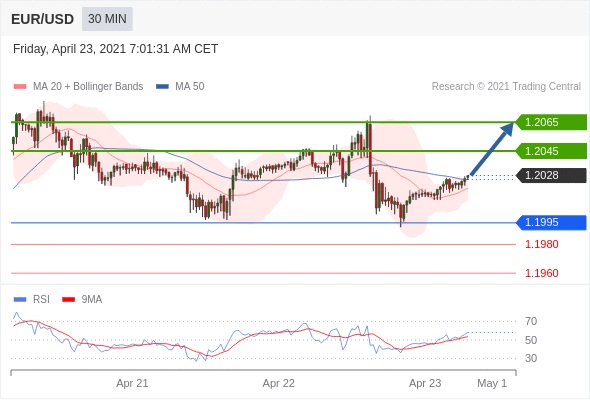Click the blue upward forecast arrow

click(491, 148)
